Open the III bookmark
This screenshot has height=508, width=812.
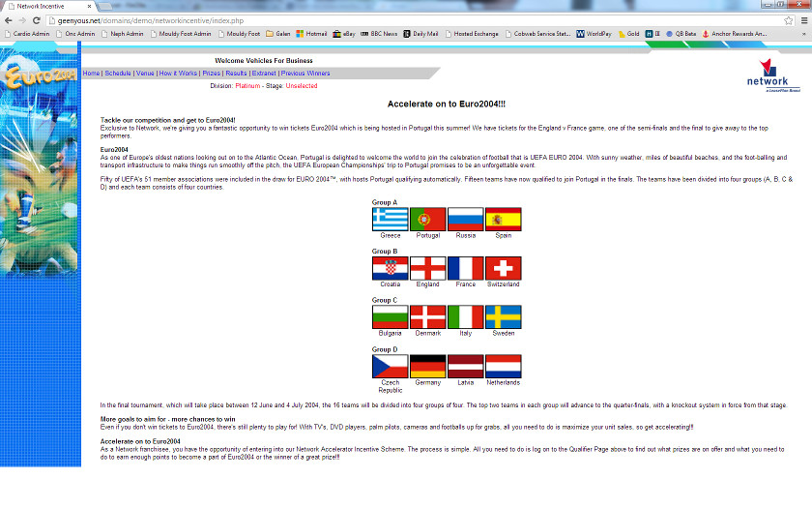[653, 34]
